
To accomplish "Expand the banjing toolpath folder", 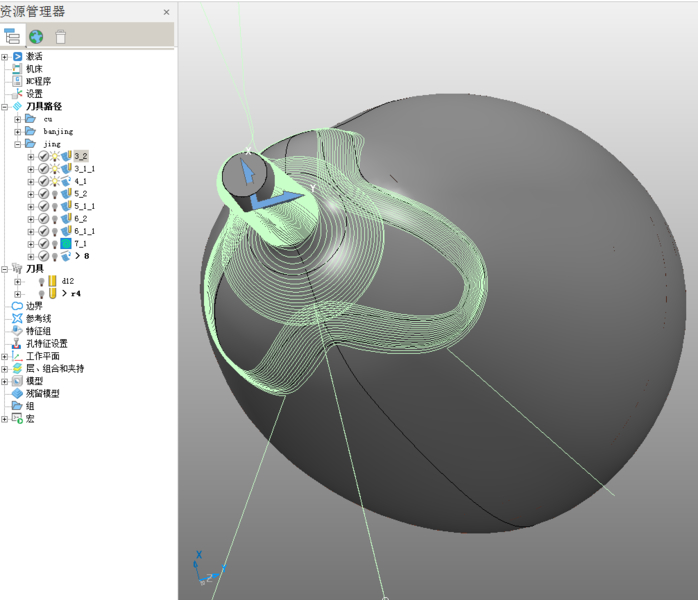I will [x=18, y=131].
